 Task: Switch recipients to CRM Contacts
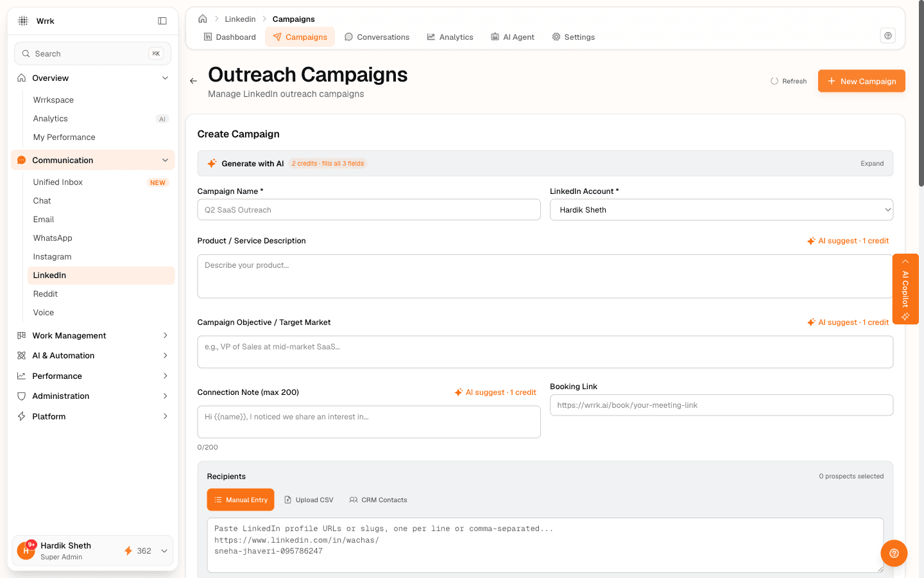point(378,500)
